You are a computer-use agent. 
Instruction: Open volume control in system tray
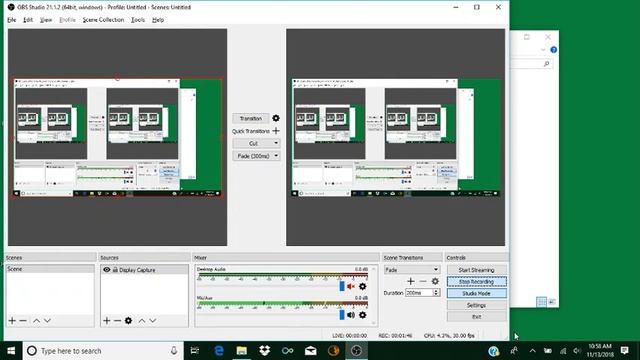[577, 351]
